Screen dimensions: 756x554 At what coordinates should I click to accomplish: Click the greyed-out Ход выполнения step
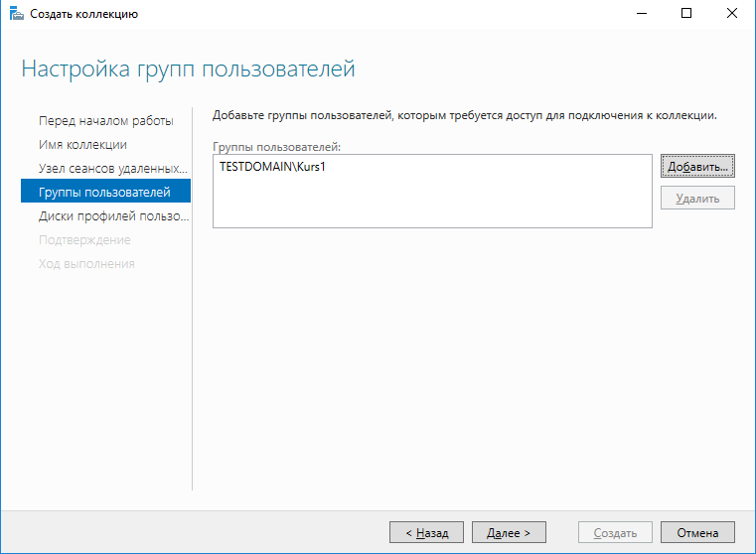tap(86, 264)
